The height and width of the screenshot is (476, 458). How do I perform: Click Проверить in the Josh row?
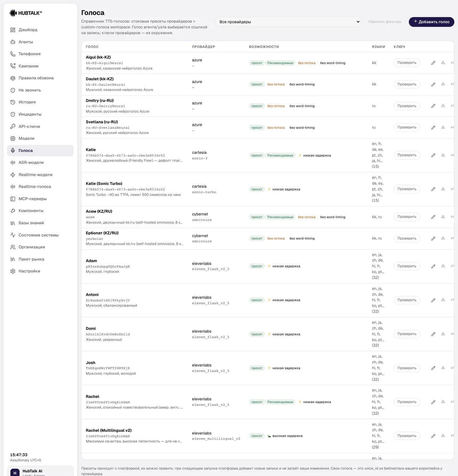[x=407, y=368]
